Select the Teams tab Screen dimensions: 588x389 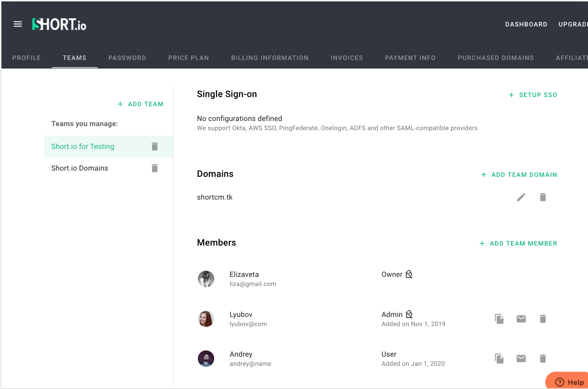pyautogui.click(x=75, y=58)
